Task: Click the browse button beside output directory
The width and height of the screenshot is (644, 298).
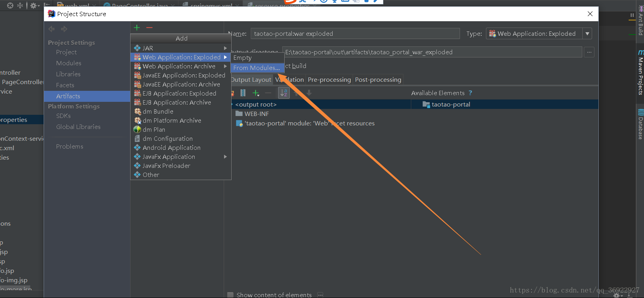Action: 589,52
